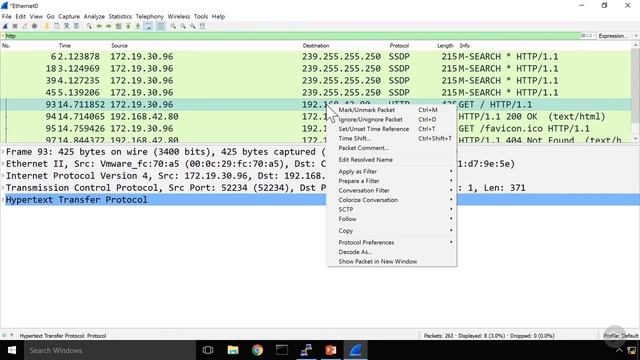Expand Internet Protocol Version 4 node
Image resolution: width=640 pixels, height=360 pixels.
tap(3, 176)
